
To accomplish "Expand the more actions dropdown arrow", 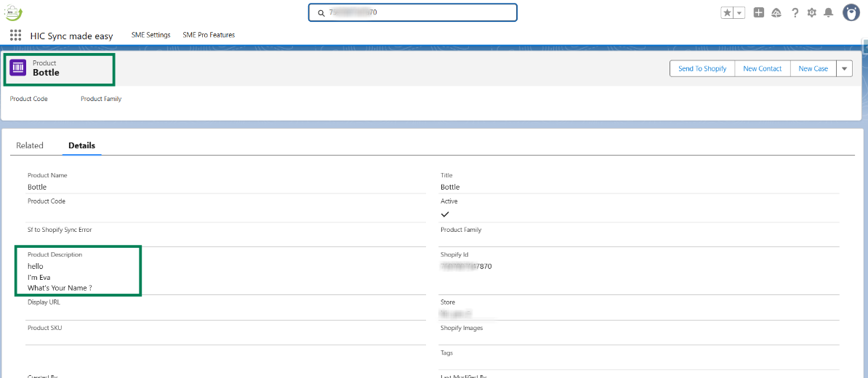I will point(844,68).
